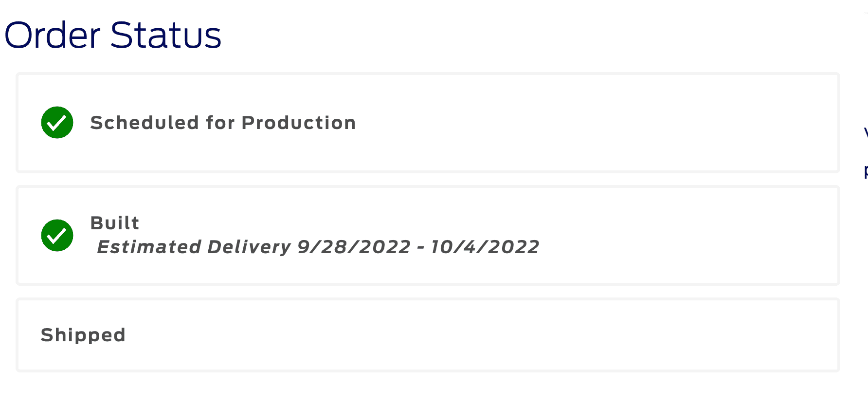
Task: Click empty area of the Built card
Action: pyautogui.click(x=681, y=236)
